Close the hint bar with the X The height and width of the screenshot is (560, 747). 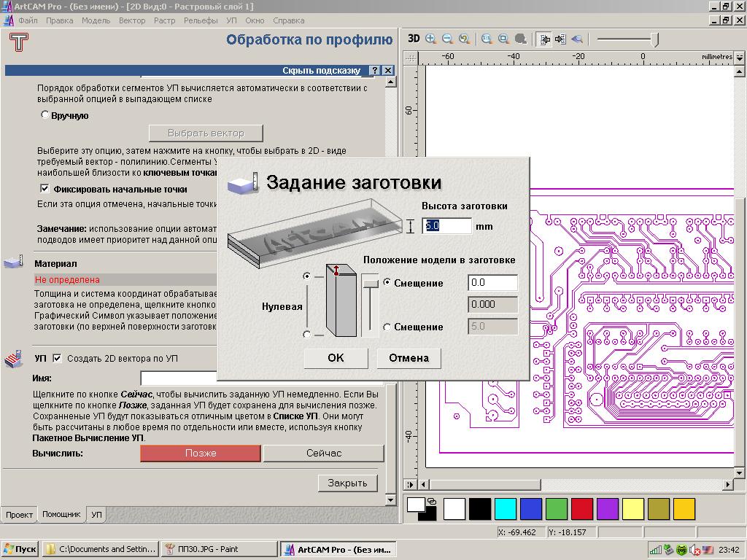pos(388,71)
